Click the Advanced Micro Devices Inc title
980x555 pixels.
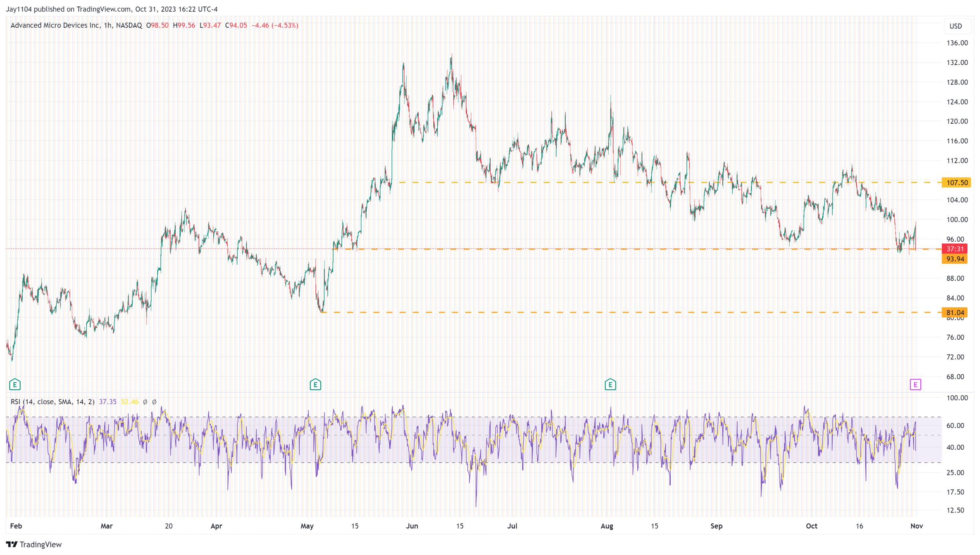pos(55,25)
